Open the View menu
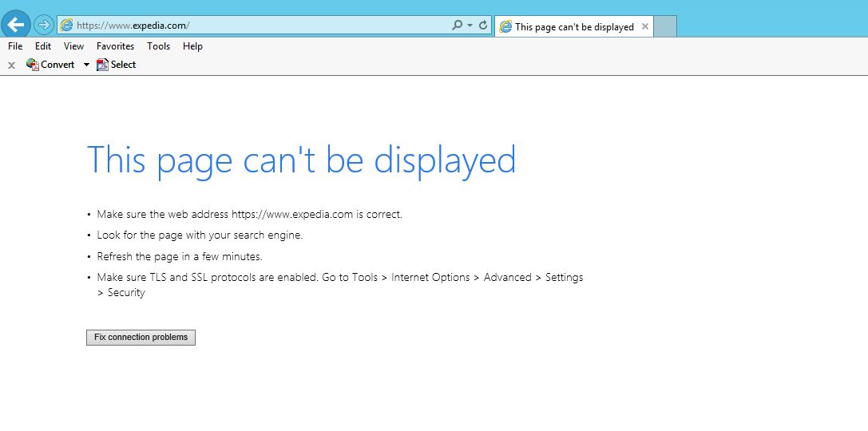The height and width of the screenshot is (431, 868). (73, 46)
